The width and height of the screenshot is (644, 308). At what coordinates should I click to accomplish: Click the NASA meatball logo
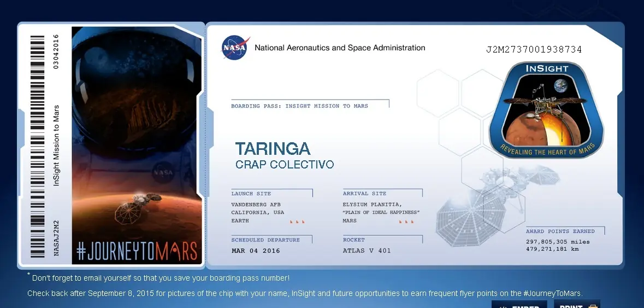236,48
